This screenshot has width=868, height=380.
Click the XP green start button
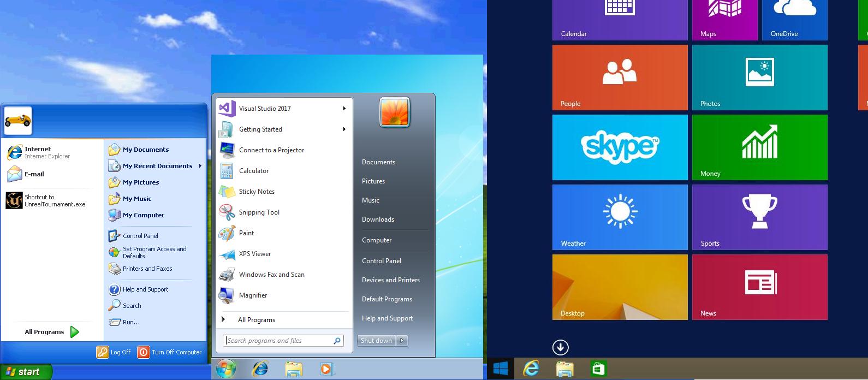click(x=26, y=372)
